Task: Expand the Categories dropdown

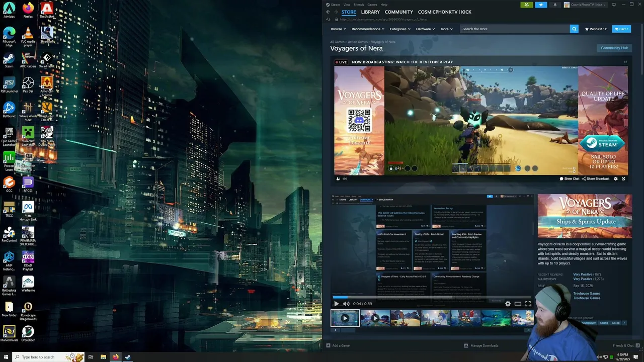Action: tap(400, 29)
